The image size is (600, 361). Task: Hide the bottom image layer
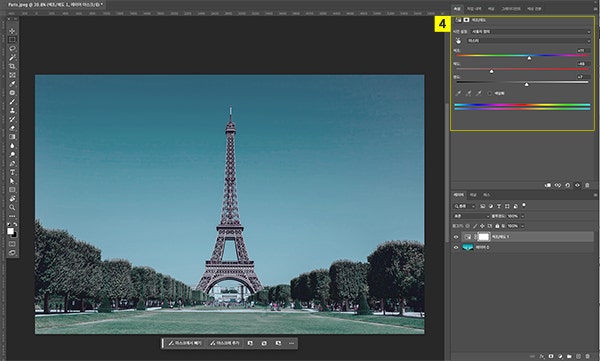(x=456, y=248)
